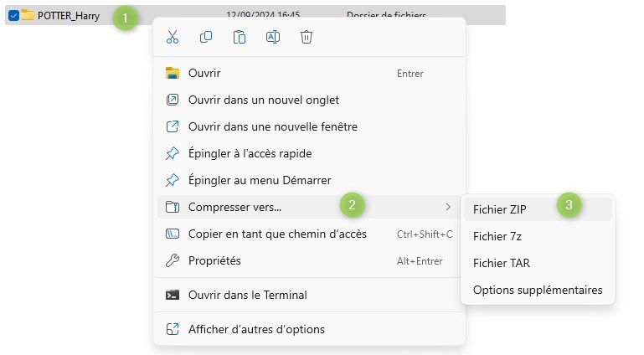
Task: Open Options supplémentaires
Action: pyautogui.click(x=538, y=291)
